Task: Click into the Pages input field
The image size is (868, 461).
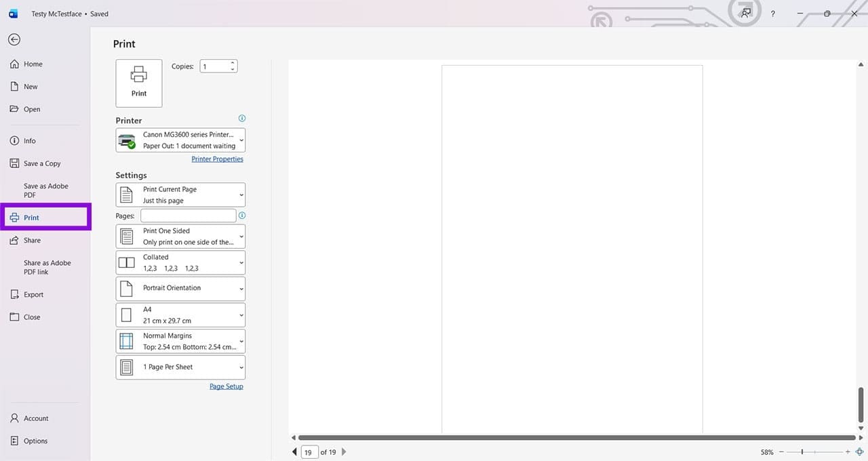Action: click(x=188, y=216)
